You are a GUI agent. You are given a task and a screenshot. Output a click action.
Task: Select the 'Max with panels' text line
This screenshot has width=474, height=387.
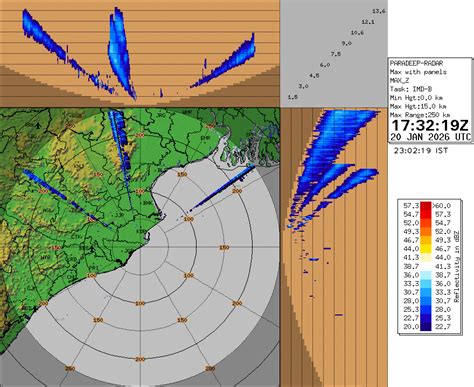(x=418, y=72)
